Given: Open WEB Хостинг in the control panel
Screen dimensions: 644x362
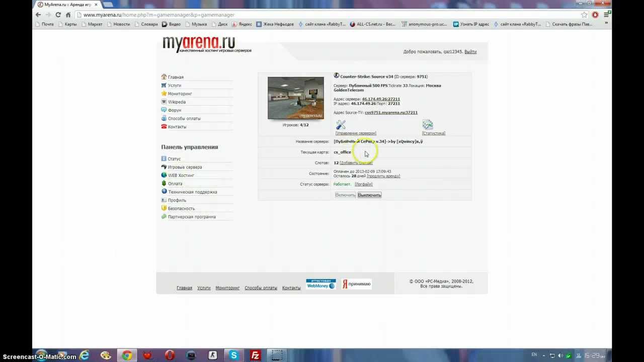Looking at the screenshot, I should coord(181,175).
